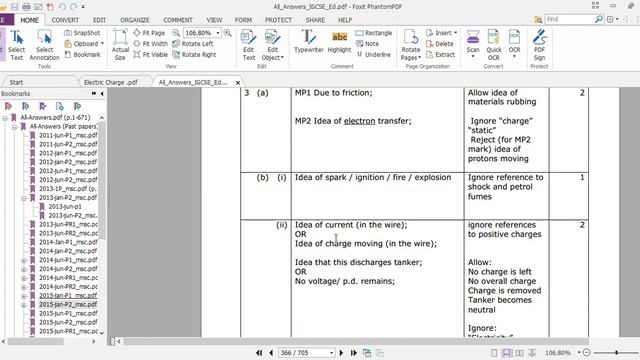
Task: Run Quick OCR
Action: click(493, 45)
